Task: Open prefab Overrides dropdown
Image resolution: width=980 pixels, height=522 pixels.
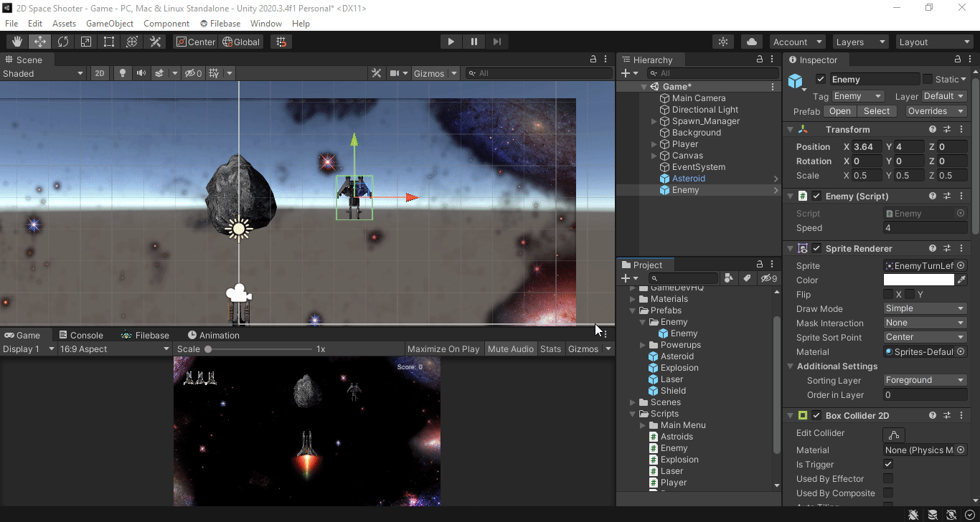Action: tap(935, 111)
